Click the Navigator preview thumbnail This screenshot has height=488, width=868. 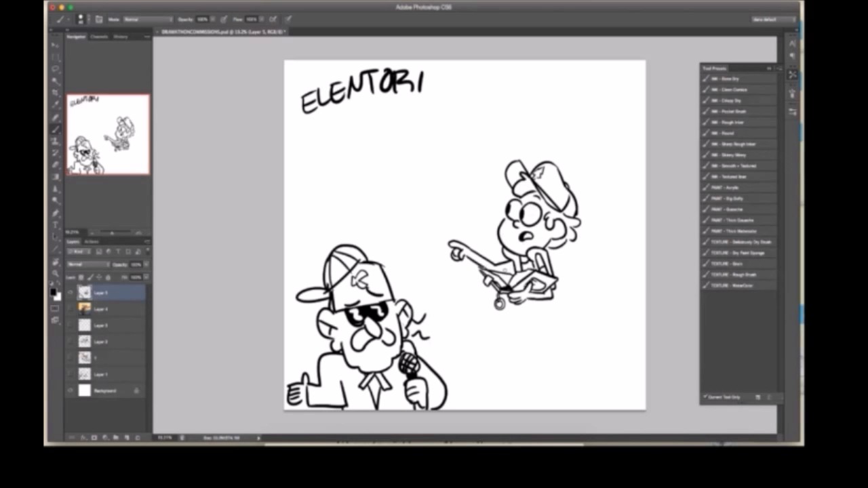pos(108,134)
